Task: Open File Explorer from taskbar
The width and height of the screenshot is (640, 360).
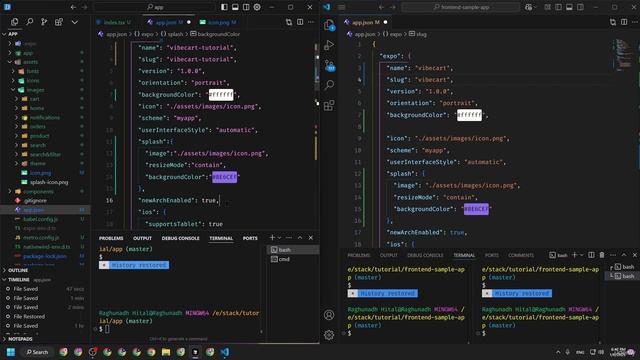Action: (x=166, y=352)
